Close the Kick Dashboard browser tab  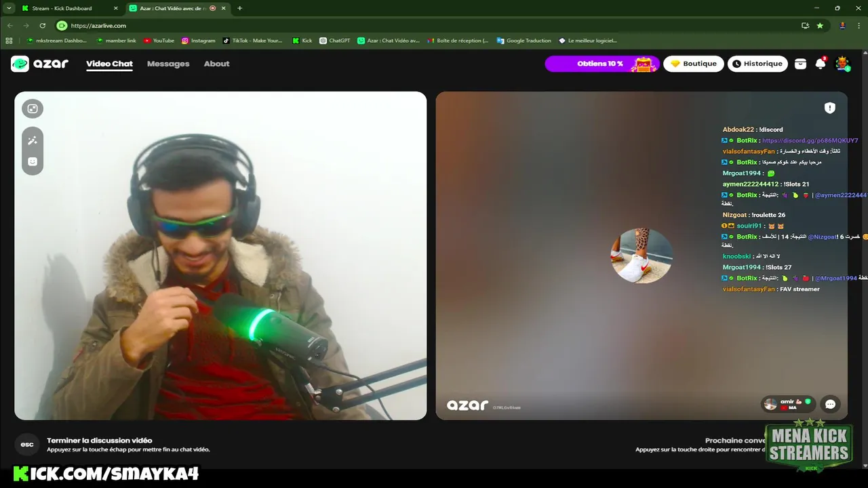click(115, 8)
